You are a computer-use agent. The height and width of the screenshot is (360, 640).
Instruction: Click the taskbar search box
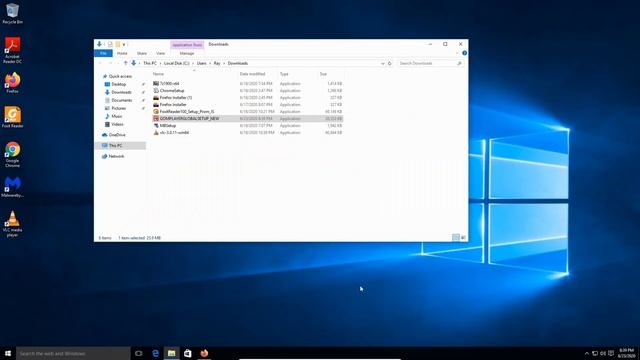coord(73,353)
